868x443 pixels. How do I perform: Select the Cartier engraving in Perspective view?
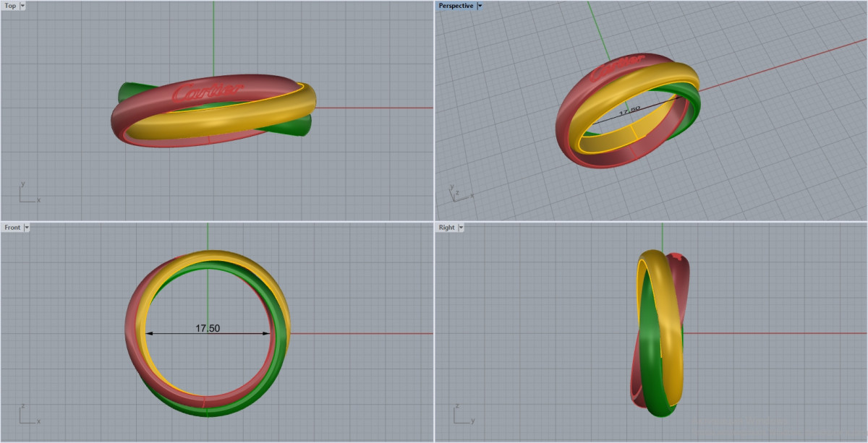coord(617,68)
